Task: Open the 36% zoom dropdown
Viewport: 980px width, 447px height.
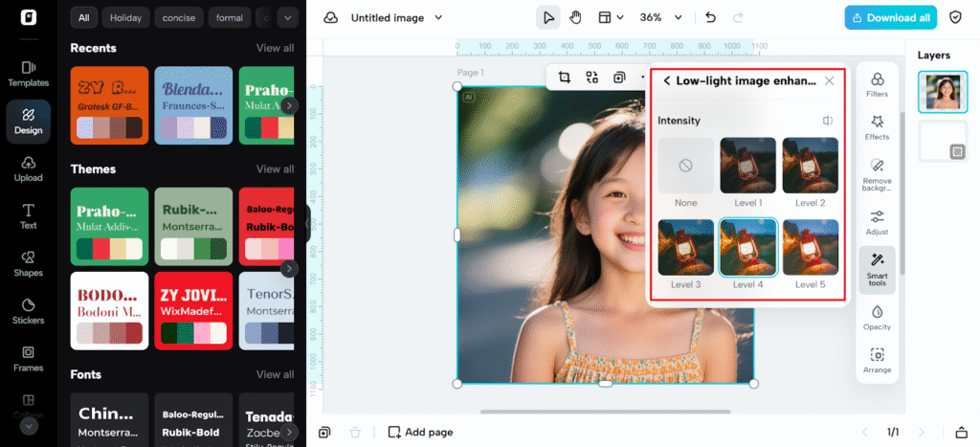Action: tap(657, 17)
